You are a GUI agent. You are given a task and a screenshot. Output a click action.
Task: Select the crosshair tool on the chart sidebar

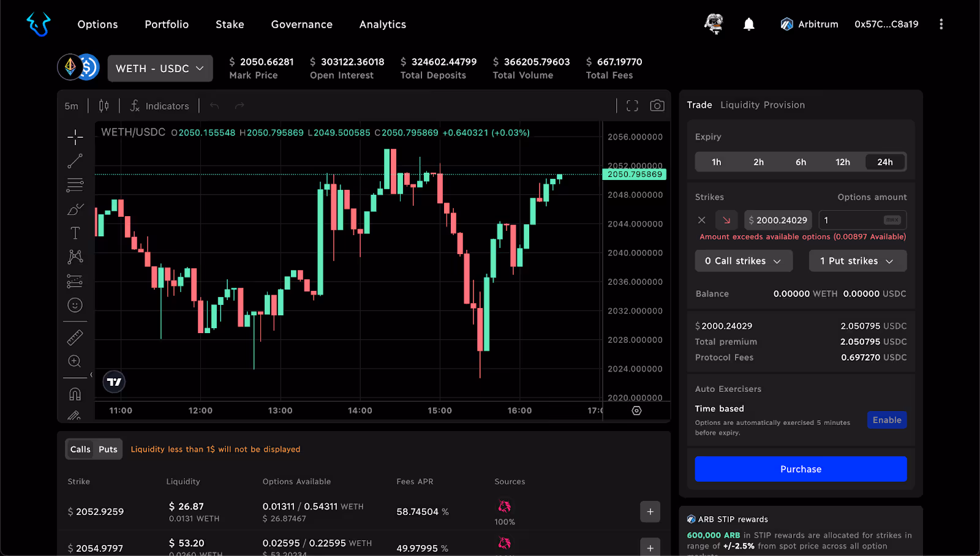(75, 137)
